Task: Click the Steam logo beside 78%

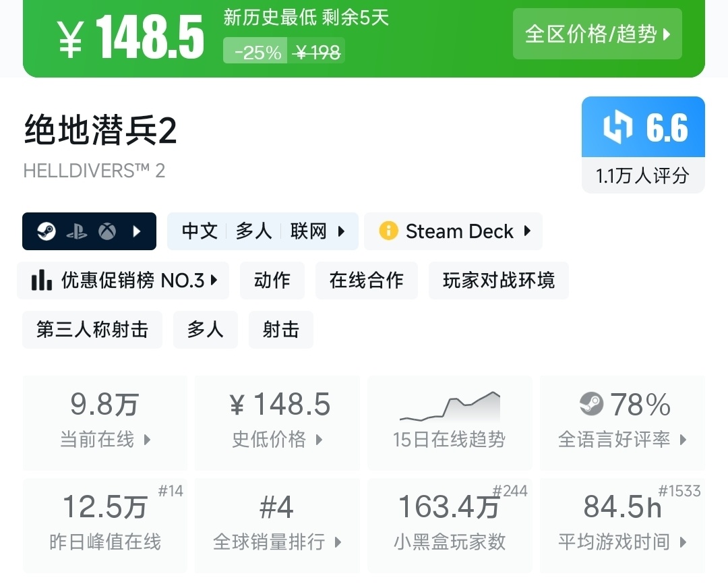Action: (x=591, y=405)
